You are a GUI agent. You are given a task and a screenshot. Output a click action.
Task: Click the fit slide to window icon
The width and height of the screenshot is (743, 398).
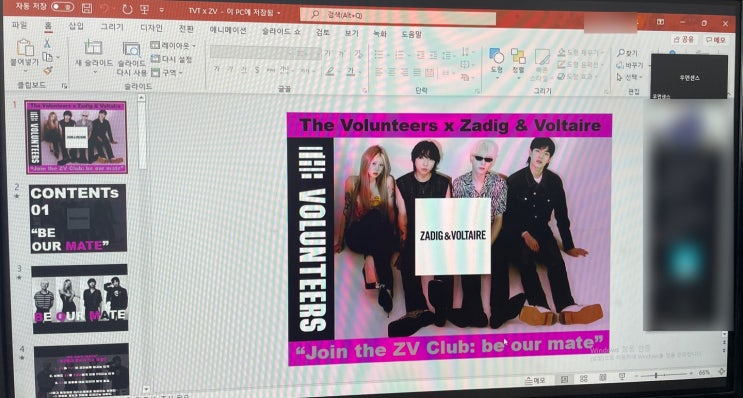pyautogui.click(x=722, y=372)
